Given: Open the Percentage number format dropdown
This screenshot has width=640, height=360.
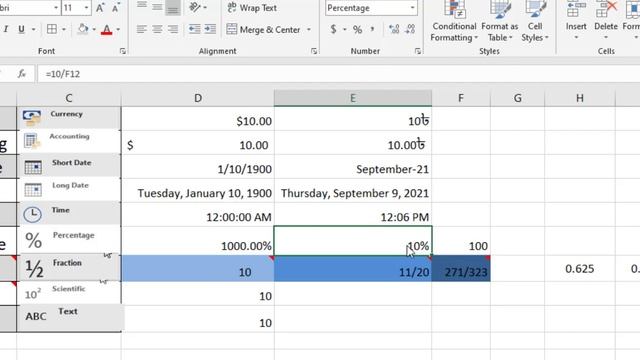Looking at the screenshot, I should [412, 8].
